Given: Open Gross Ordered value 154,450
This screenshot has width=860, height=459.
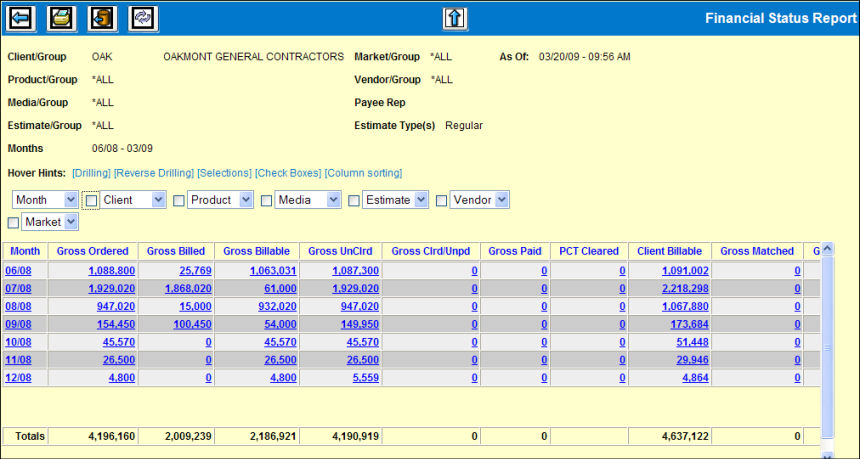Looking at the screenshot, I should pyautogui.click(x=116, y=324).
